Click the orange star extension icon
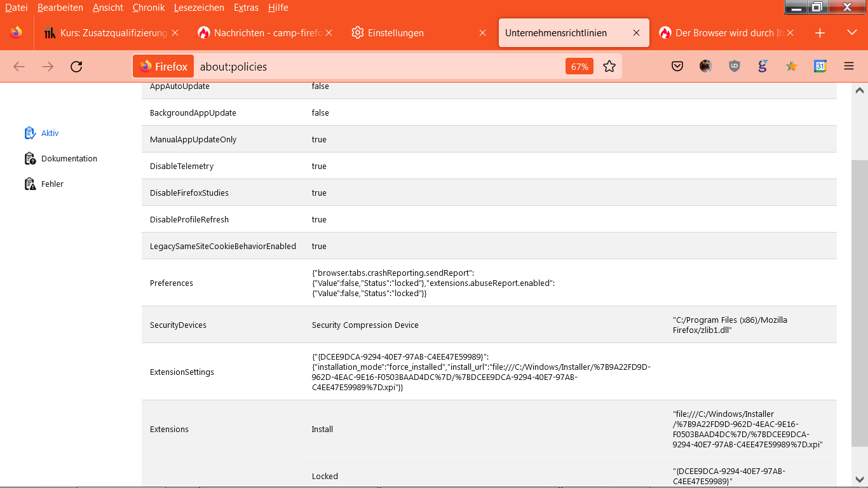Image resolution: width=868 pixels, height=488 pixels. click(791, 66)
